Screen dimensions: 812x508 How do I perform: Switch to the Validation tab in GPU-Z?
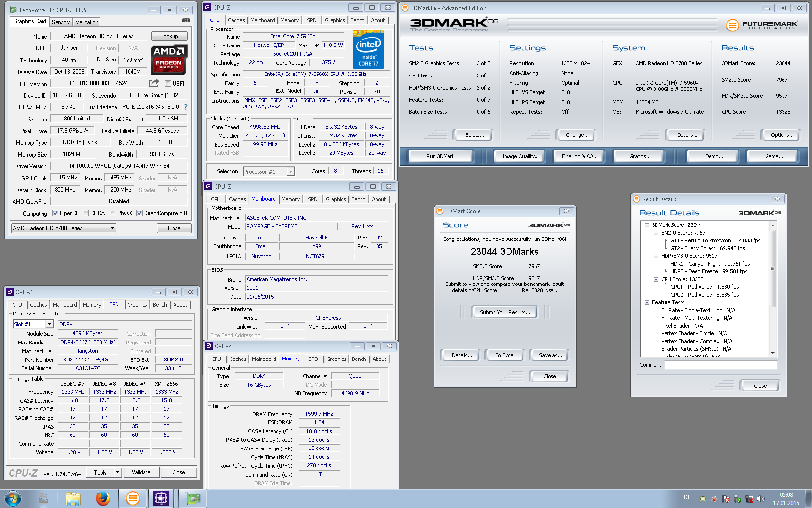coord(87,22)
